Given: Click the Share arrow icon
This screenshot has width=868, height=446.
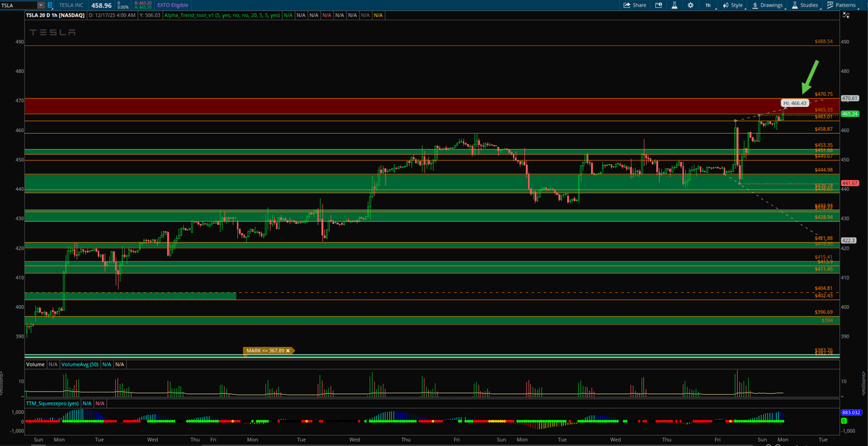Looking at the screenshot, I should point(627,5).
